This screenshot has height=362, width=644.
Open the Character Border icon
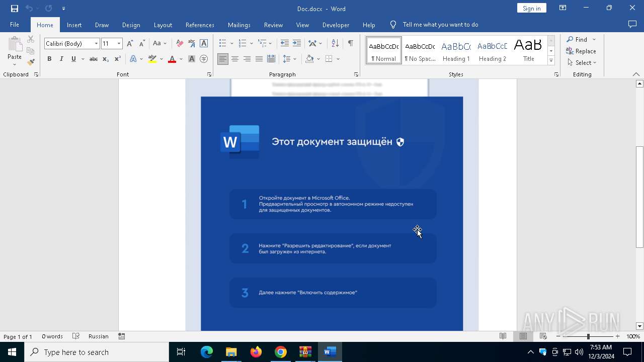tap(204, 44)
